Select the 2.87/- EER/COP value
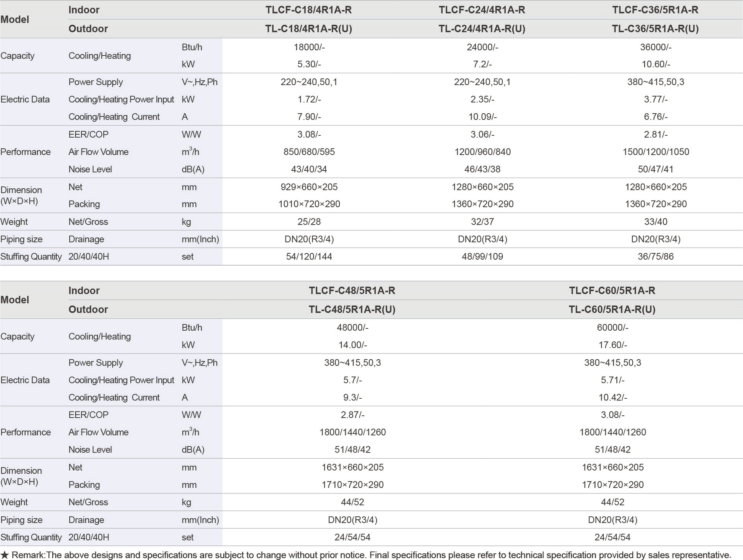The width and height of the screenshot is (743, 560). [x=352, y=415]
